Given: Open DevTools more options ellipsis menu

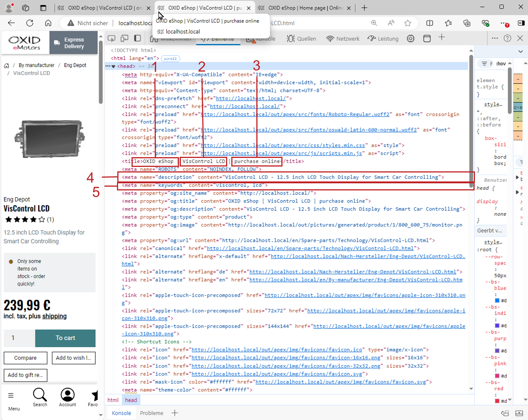Looking at the screenshot, I should point(495,38).
